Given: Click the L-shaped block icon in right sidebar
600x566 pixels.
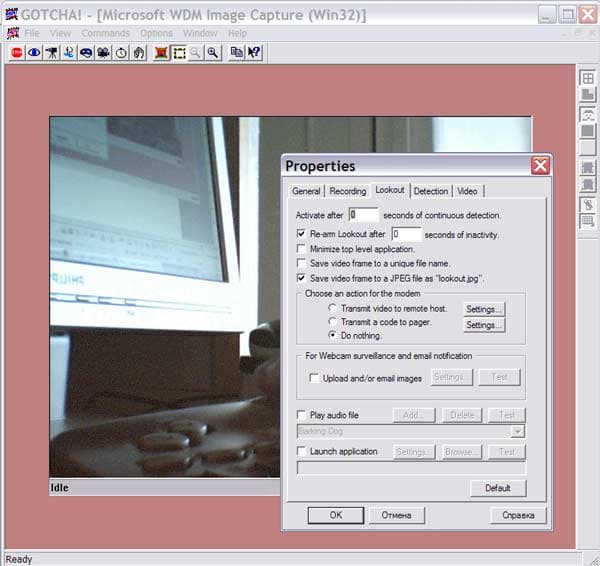Looking at the screenshot, I should (x=588, y=95).
